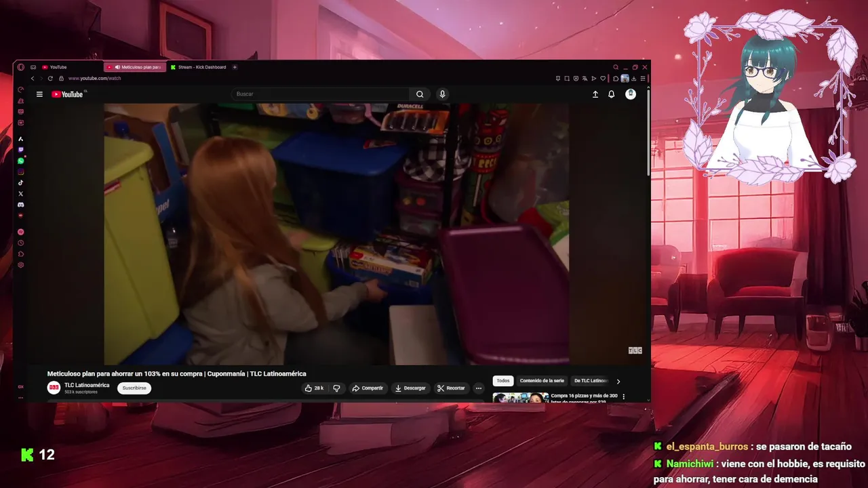Open the ellipsis at sidebar bottom
The height and width of the screenshot is (488, 868).
click(21, 398)
